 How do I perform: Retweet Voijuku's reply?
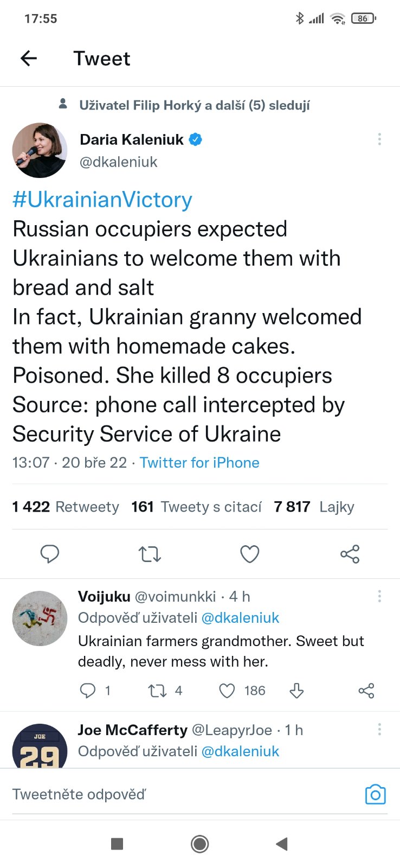pyautogui.click(x=157, y=691)
